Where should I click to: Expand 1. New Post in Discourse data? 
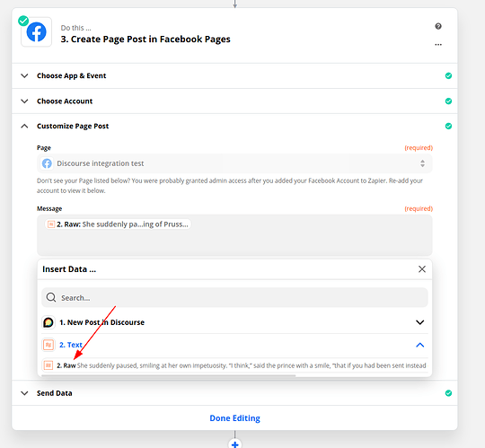234,322
